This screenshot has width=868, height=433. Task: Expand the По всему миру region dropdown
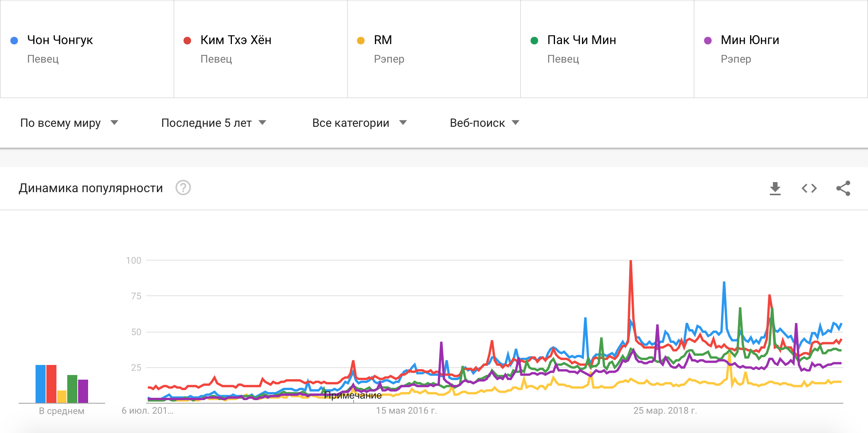69,123
